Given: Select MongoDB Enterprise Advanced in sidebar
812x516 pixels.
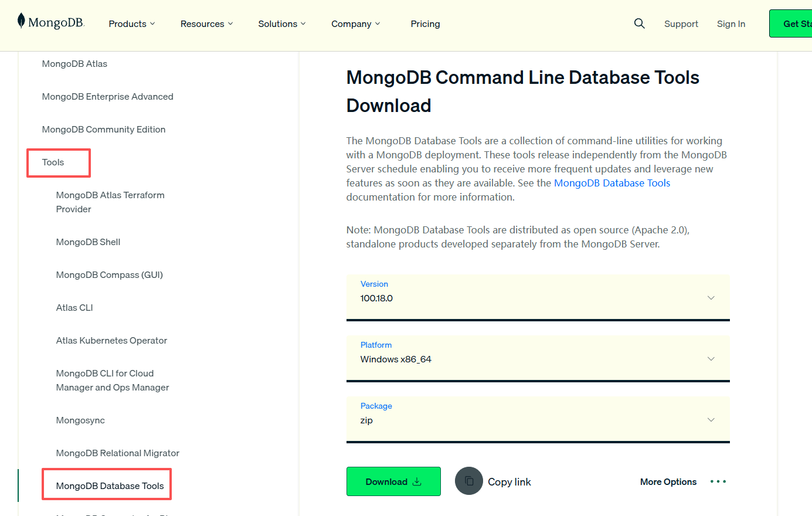Looking at the screenshot, I should pyautogui.click(x=107, y=97).
